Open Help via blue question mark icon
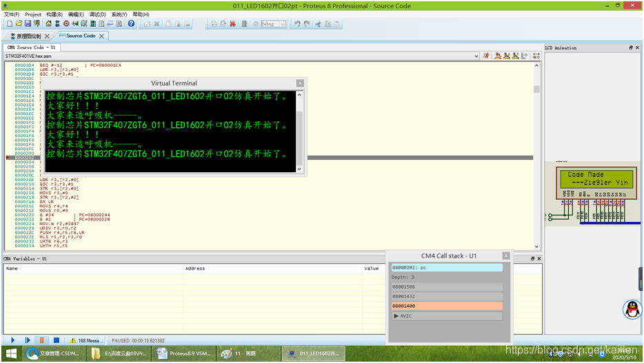644x363 pixels. pos(131,24)
